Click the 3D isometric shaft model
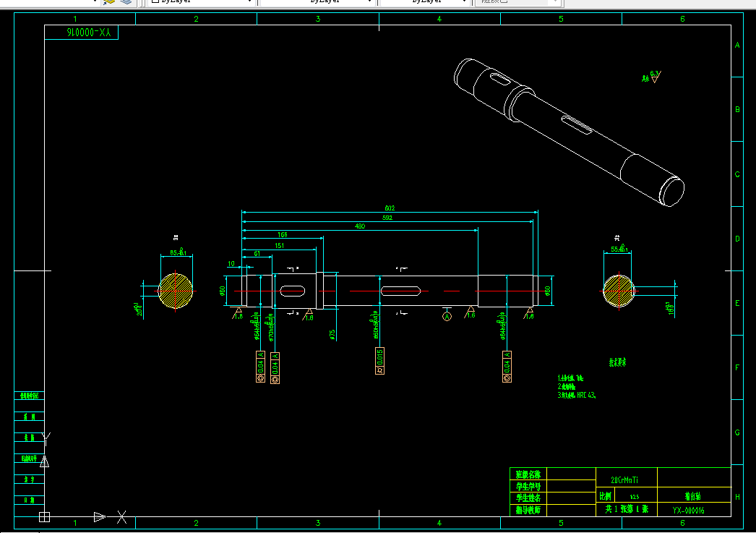The image size is (756, 533). 569,132
